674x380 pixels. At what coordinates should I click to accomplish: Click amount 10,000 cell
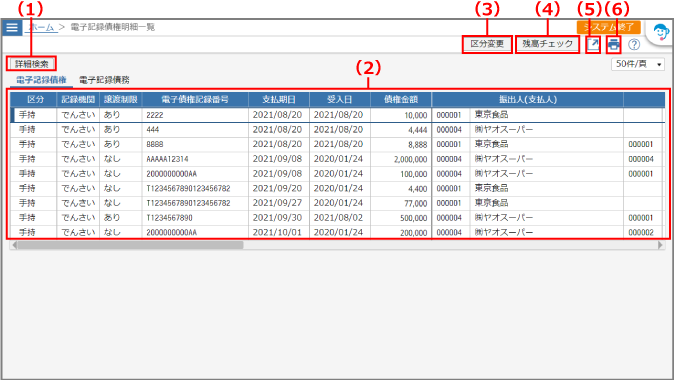coord(401,115)
